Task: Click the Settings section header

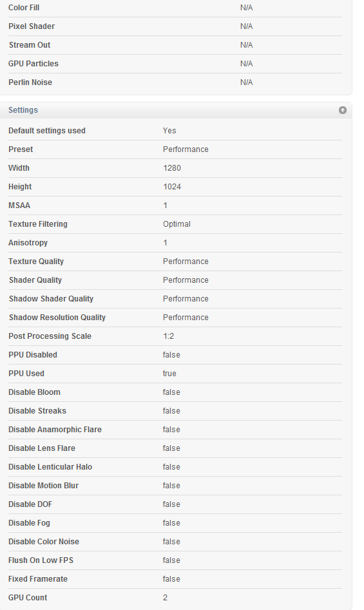Action: tap(23, 110)
